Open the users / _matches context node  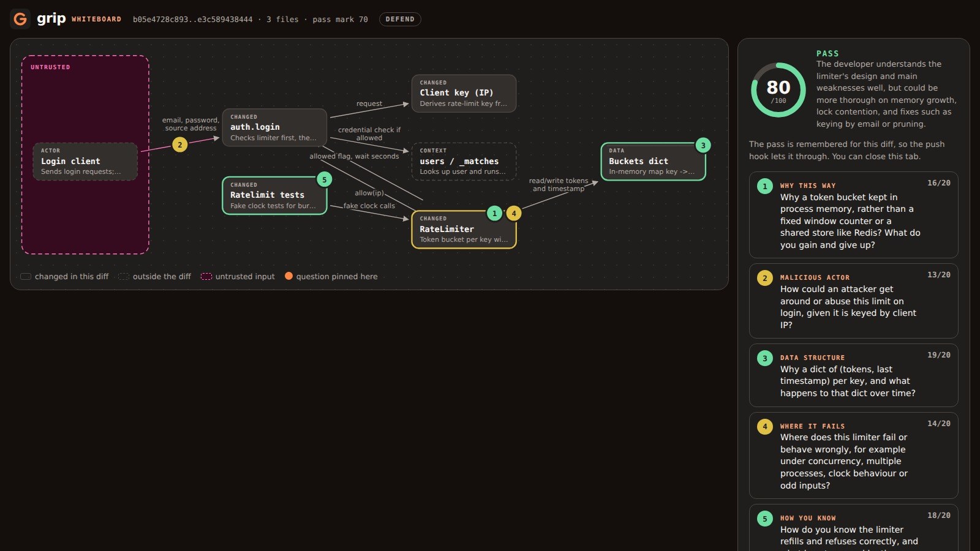[464, 162]
